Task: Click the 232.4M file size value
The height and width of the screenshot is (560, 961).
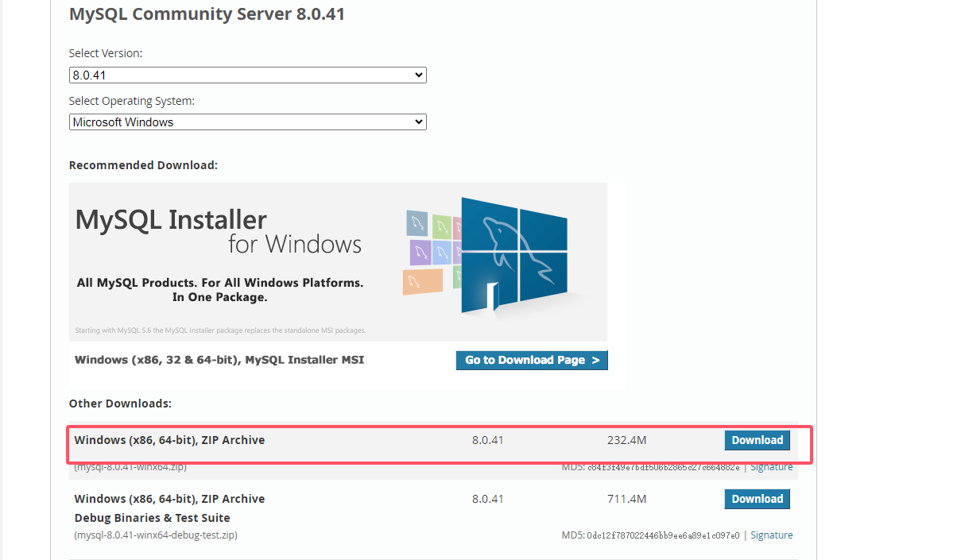Action: (626, 440)
